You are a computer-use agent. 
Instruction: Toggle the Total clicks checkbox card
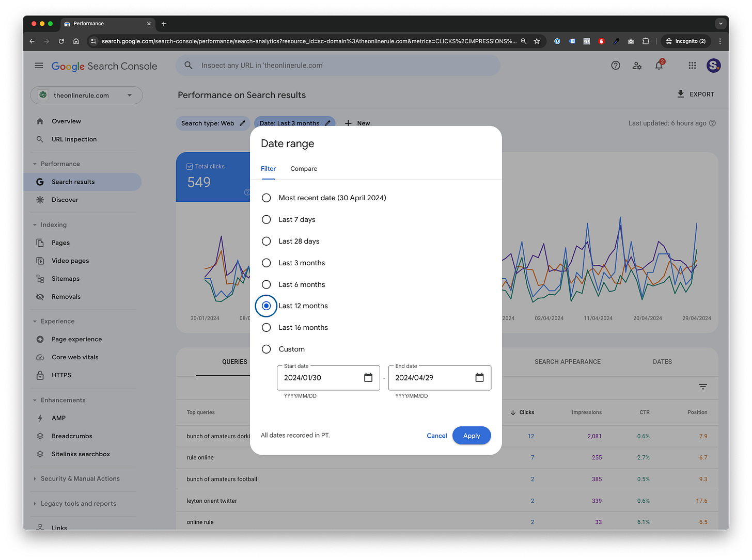coord(190,166)
